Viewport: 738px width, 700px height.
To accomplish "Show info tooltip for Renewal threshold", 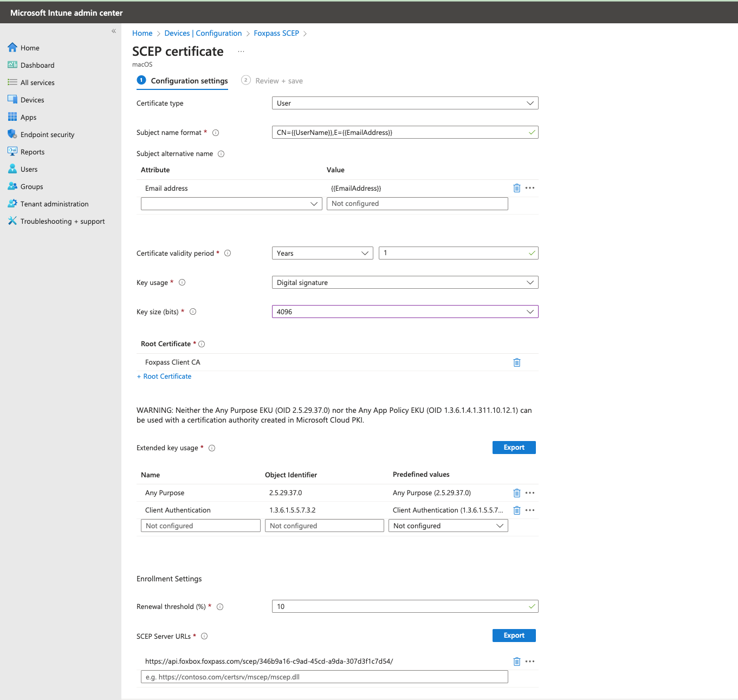I will click(220, 607).
